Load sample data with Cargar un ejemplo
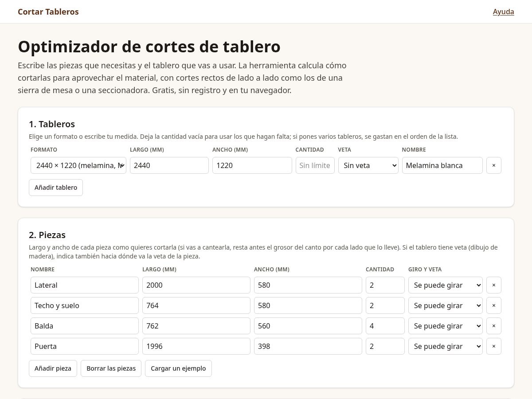Screen dimensions: 532x399 coord(178,368)
